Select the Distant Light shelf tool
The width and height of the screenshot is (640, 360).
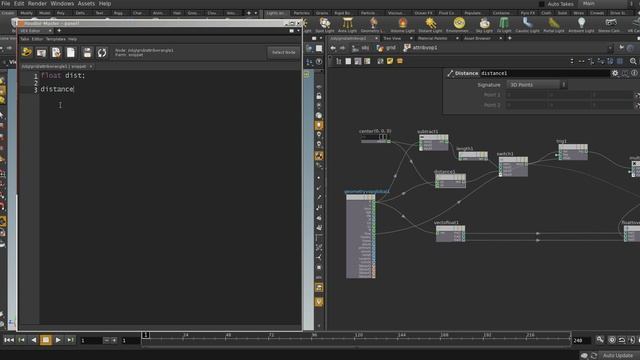[x=430, y=24]
